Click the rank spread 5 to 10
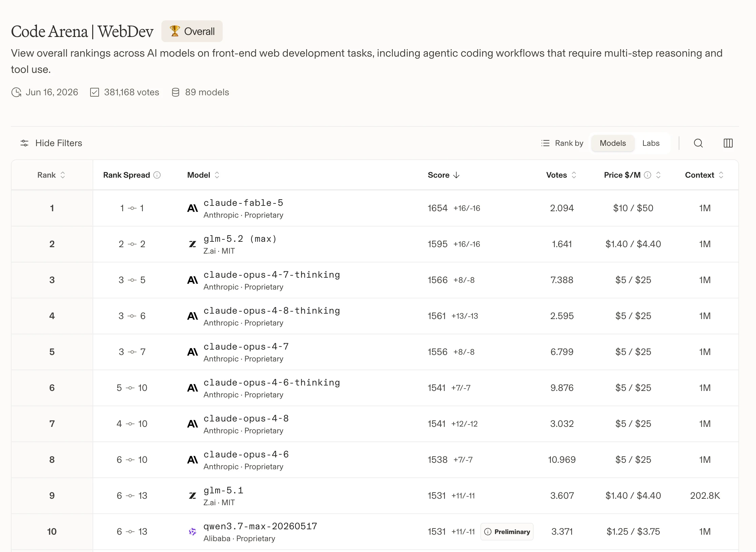Image resolution: width=756 pixels, height=552 pixels. coord(132,388)
